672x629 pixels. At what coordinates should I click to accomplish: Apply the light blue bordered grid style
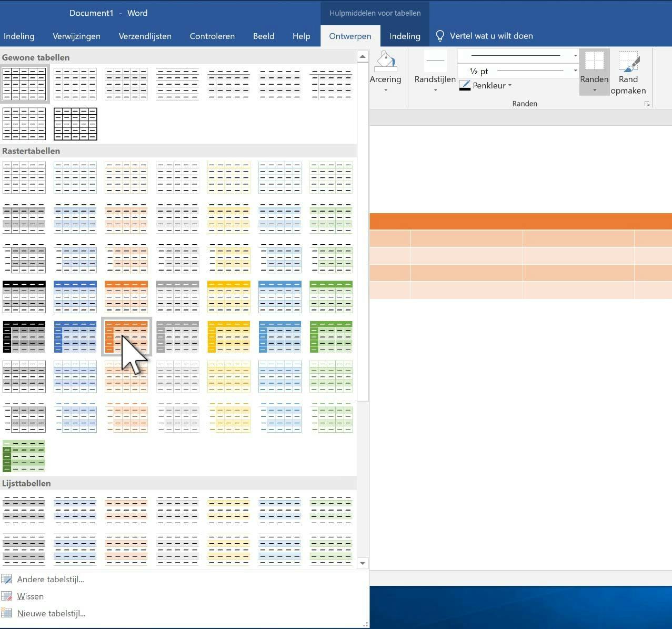[75, 177]
